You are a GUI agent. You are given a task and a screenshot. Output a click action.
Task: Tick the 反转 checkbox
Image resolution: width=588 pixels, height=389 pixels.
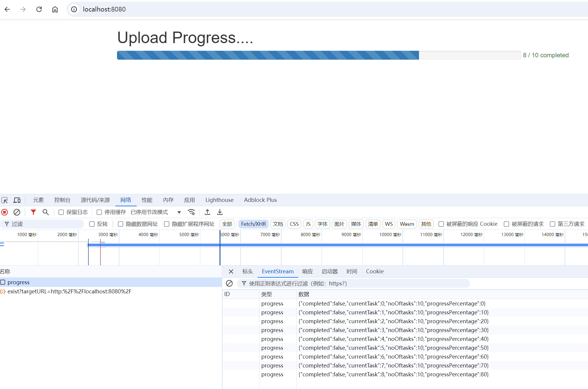point(92,224)
